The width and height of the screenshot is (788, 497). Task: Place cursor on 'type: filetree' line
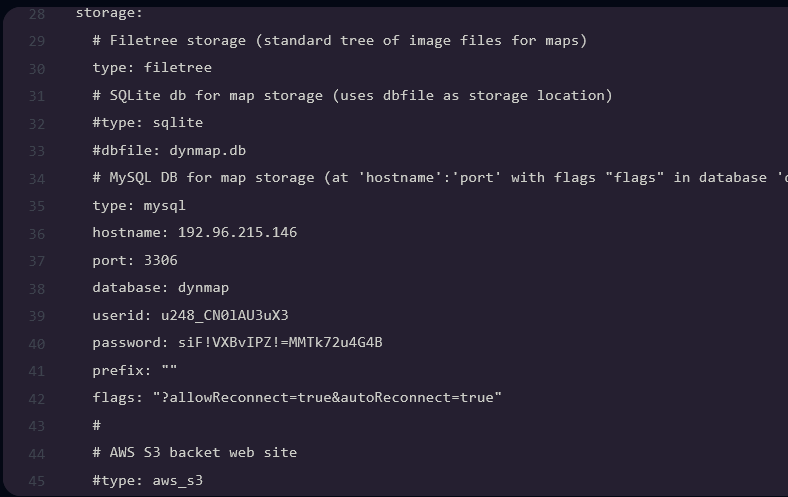coord(152,68)
